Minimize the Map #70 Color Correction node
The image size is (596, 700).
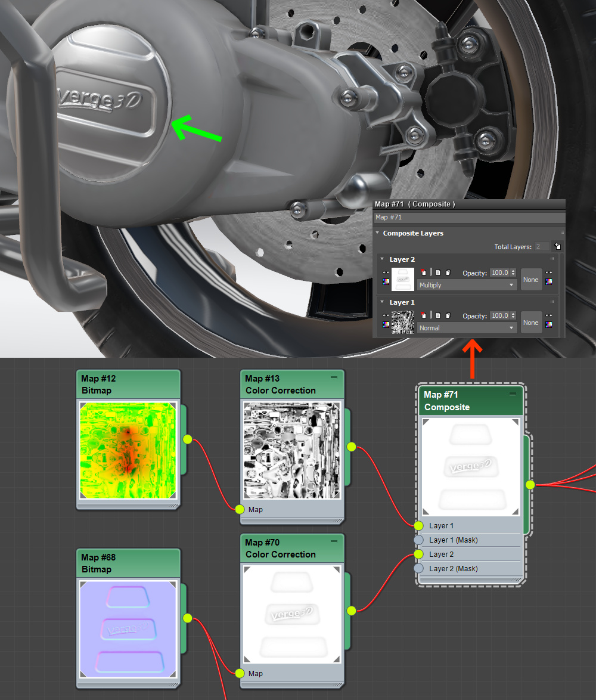(x=334, y=541)
